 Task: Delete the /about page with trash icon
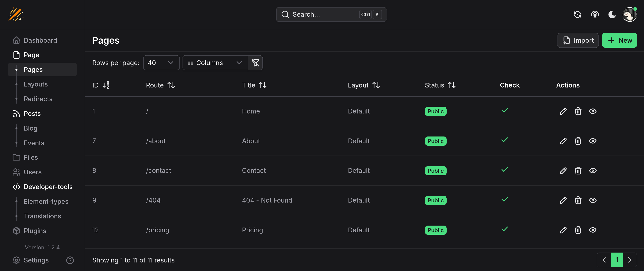(x=578, y=141)
